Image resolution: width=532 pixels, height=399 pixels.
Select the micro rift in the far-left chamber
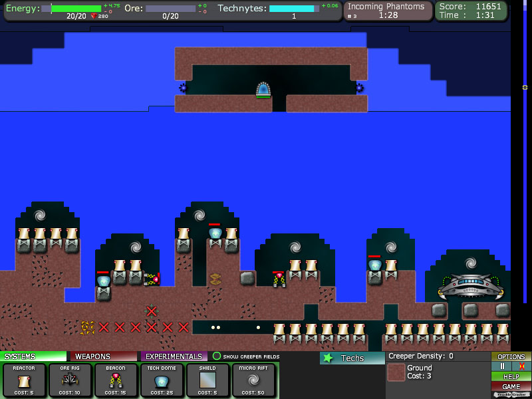point(40,215)
